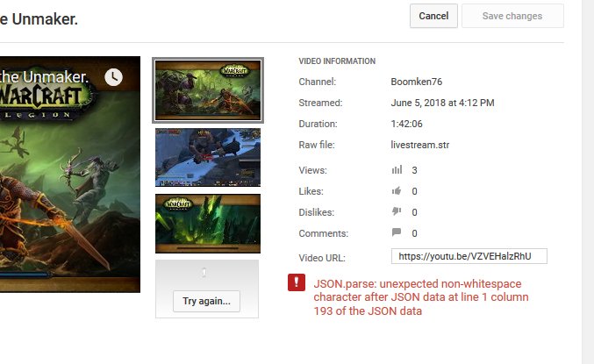Click the VIDEO INFORMATION heading

coord(337,61)
